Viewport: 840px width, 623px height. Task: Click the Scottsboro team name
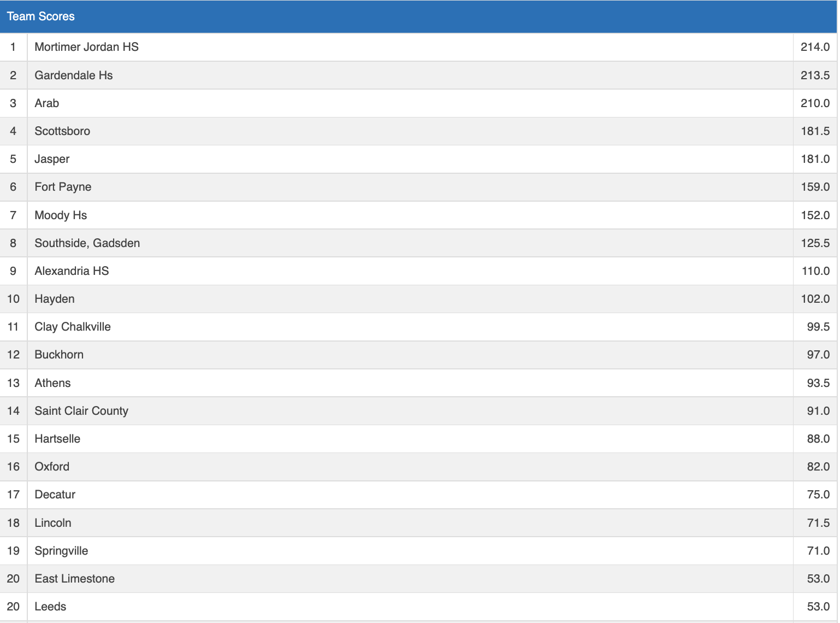(x=62, y=131)
